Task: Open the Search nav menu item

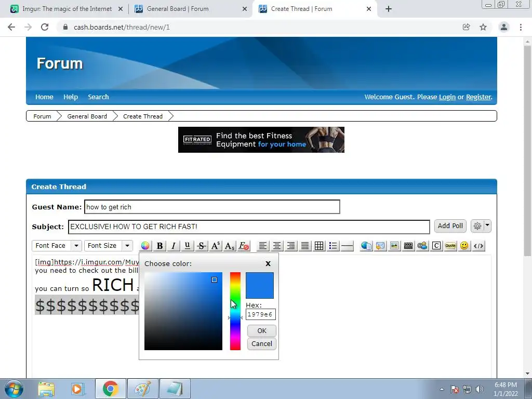Action: (98, 97)
